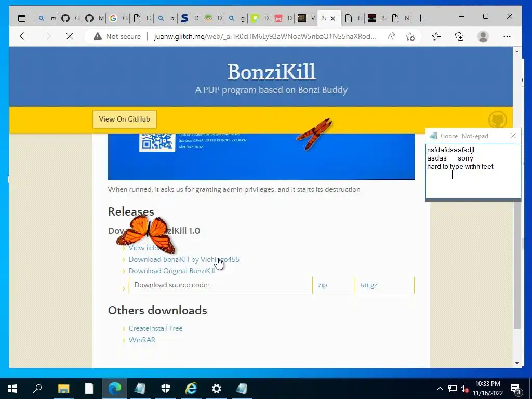
Task: Open the Collections icon
Action: 459,36
